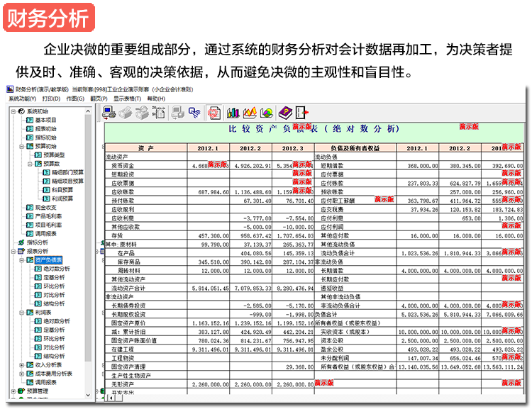The width and height of the screenshot is (532, 414).
Task: Collapse the 预算数 tree node
Action: pyautogui.click(x=30, y=163)
